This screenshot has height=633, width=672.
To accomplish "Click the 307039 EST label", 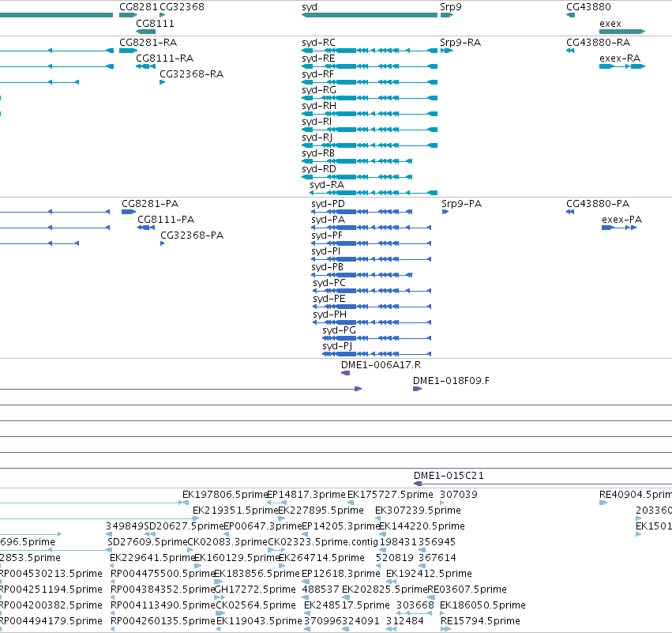I will coord(459,495).
